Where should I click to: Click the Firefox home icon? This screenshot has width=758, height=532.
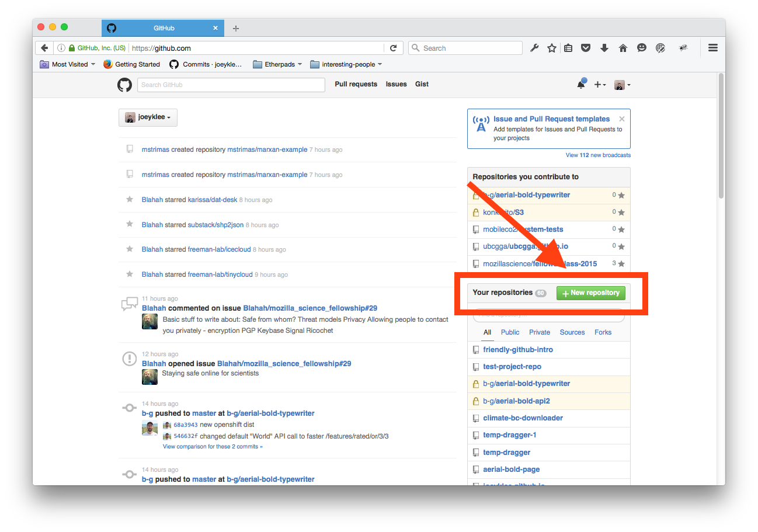tap(623, 48)
